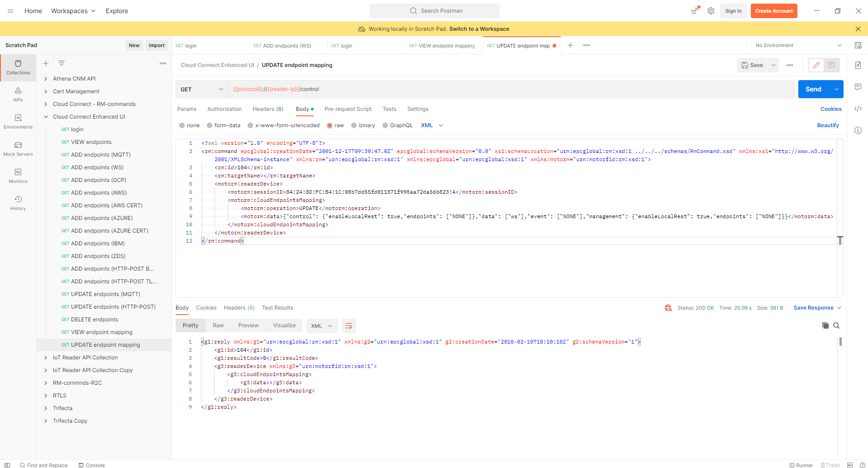868x468 pixels.
Task: Open the settings gear icon
Action: click(711, 11)
